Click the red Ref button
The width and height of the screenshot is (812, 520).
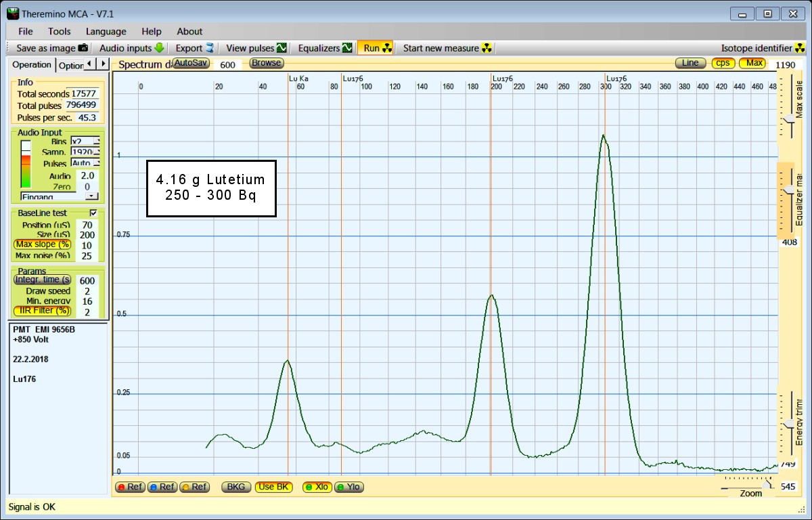coord(130,487)
